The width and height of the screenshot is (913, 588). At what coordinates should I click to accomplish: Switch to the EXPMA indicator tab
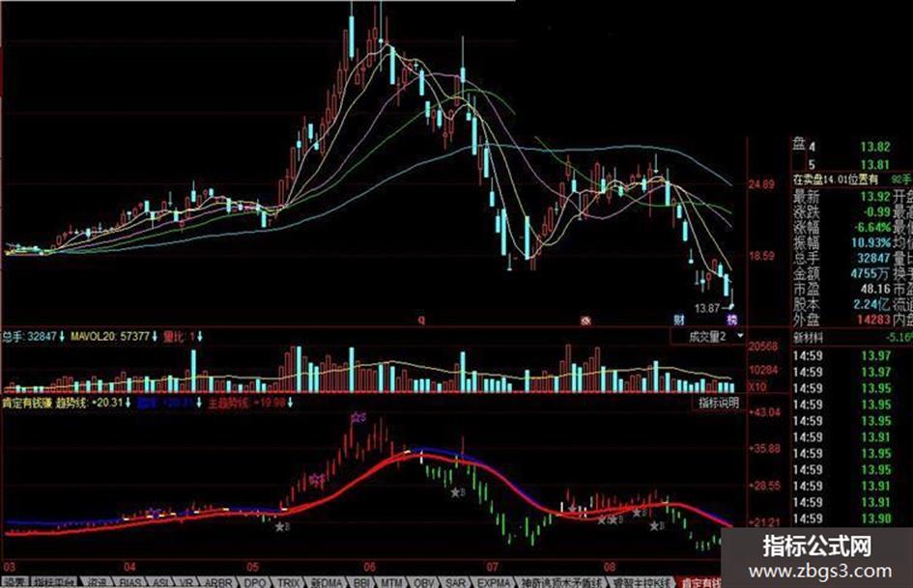pos(493,582)
